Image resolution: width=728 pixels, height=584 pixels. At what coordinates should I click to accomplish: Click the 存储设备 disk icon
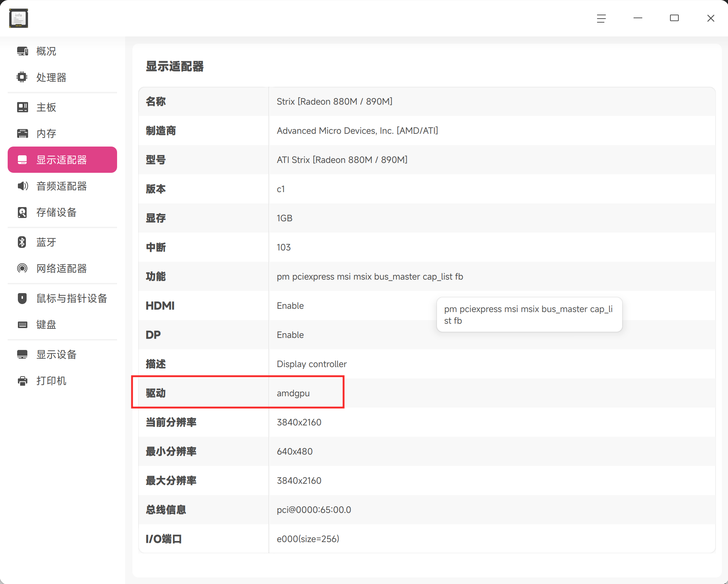point(22,212)
